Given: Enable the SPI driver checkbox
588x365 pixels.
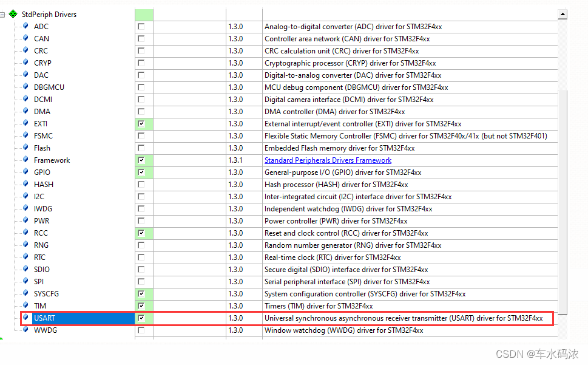Looking at the screenshot, I should [141, 281].
